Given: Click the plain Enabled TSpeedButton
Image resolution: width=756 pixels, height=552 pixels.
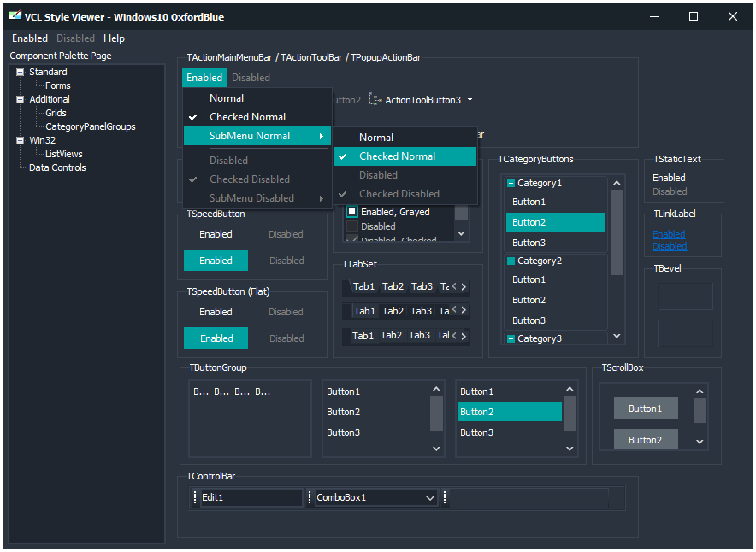Looking at the screenshot, I should (x=216, y=234).
